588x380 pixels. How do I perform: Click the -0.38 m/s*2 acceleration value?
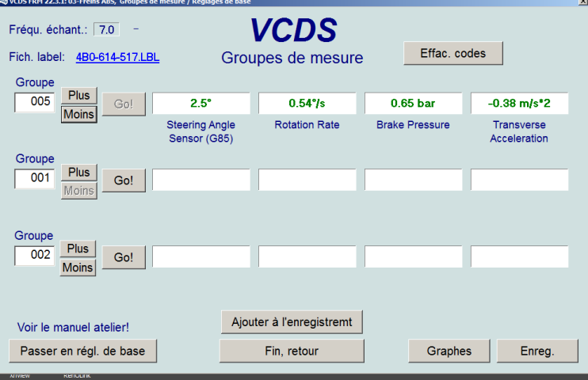(x=519, y=103)
